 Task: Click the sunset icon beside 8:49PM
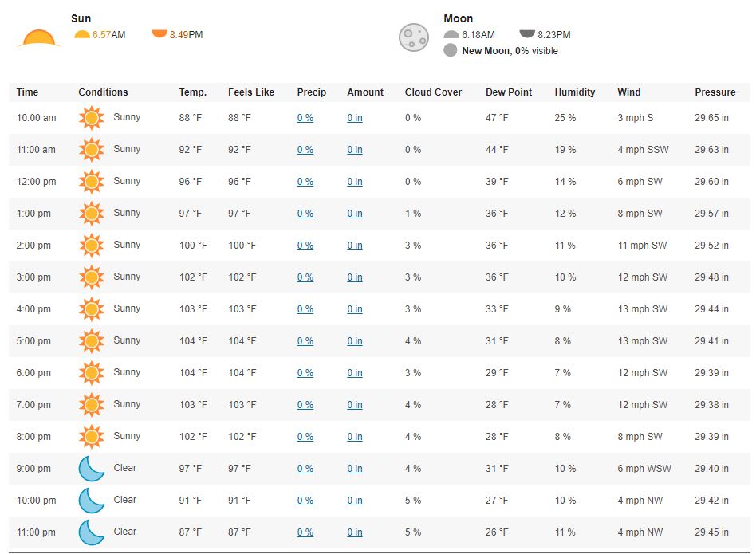159,33
